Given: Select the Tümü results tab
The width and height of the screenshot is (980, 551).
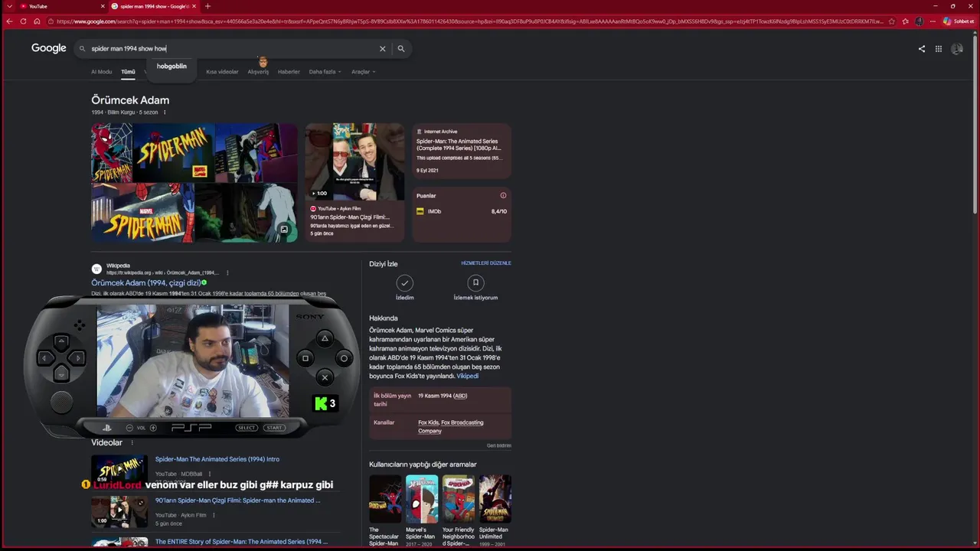Looking at the screenshot, I should [x=128, y=72].
